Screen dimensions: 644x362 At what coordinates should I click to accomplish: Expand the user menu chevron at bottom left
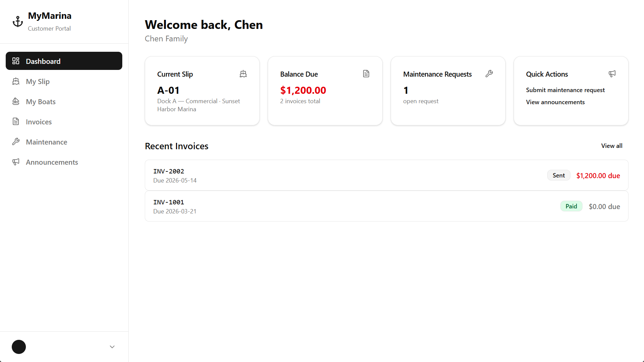point(112,347)
